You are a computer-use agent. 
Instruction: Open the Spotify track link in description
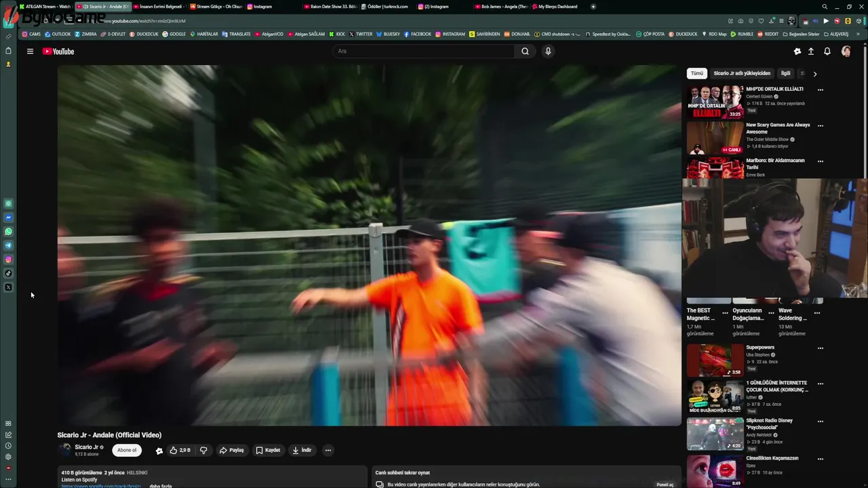pos(102,486)
